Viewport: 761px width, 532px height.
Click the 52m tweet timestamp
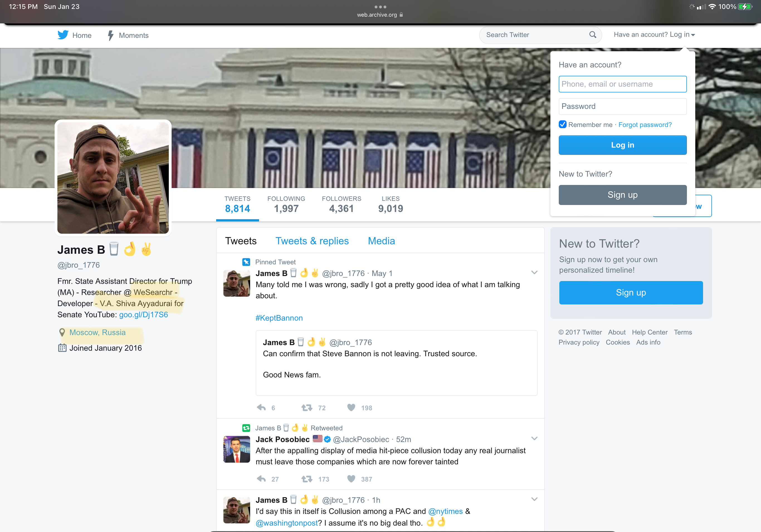point(403,439)
